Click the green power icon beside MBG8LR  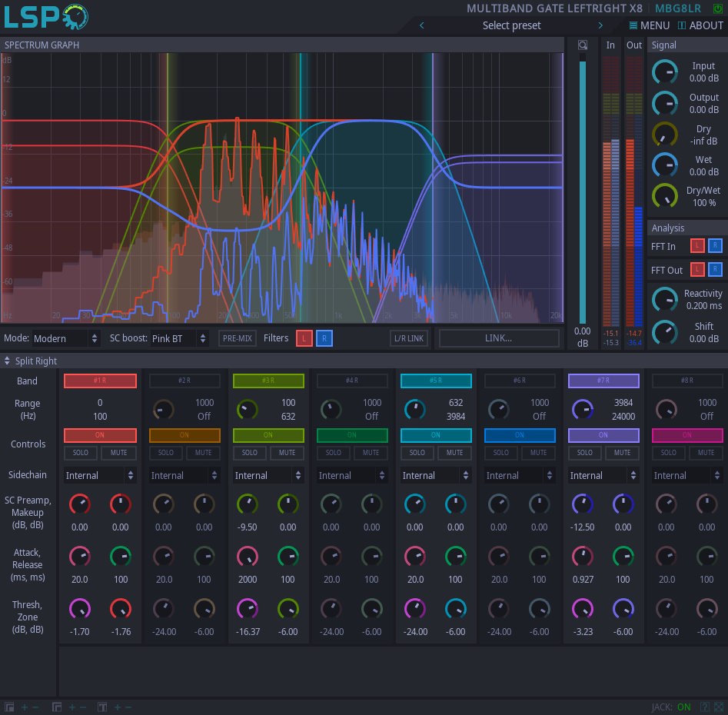coord(718,8)
